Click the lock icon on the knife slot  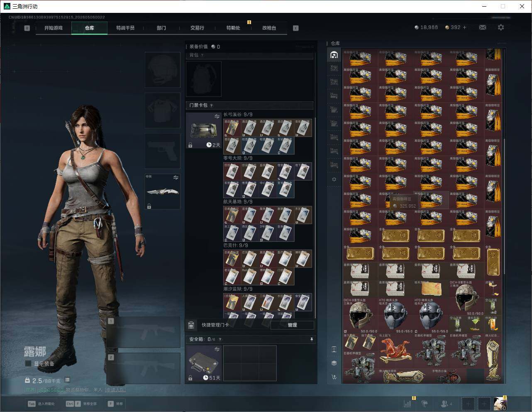(149, 206)
